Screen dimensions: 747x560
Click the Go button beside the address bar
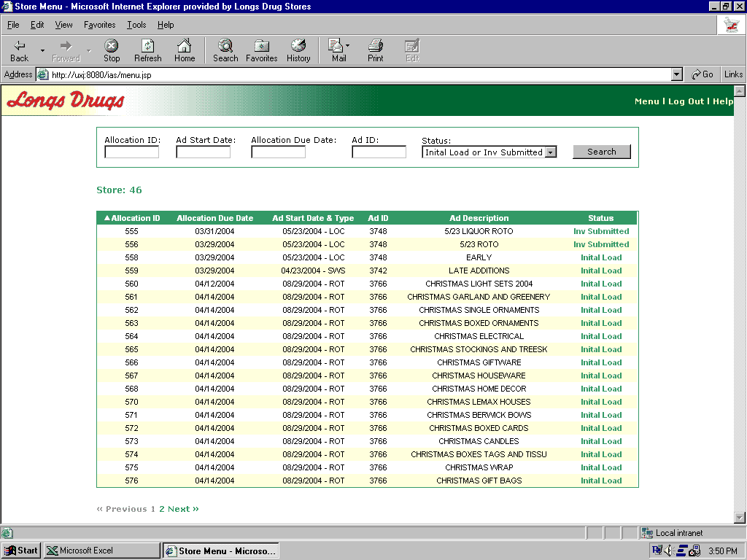[x=703, y=74]
